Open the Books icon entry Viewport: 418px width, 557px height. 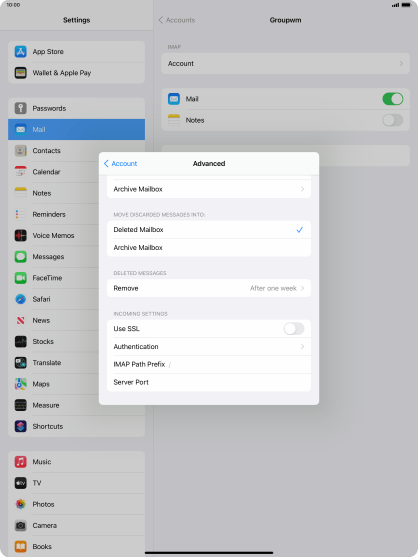(x=21, y=546)
